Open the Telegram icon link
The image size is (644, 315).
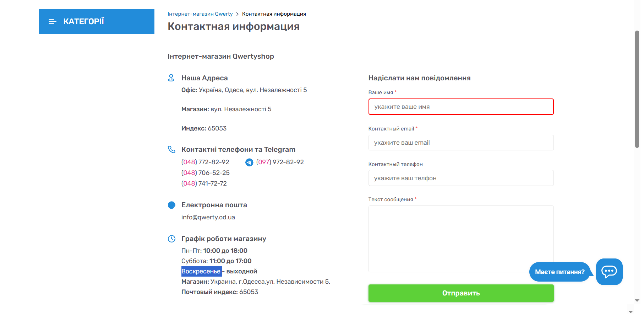coord(249,162)
